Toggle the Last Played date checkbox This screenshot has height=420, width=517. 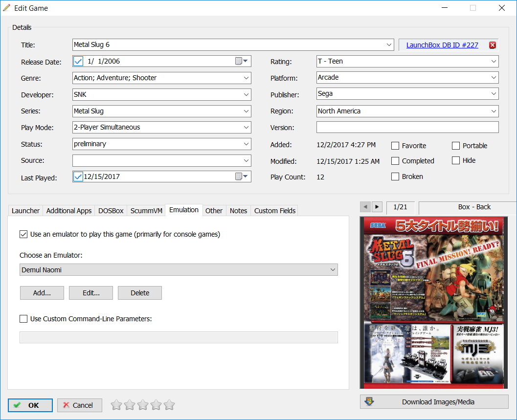(78, 177)
